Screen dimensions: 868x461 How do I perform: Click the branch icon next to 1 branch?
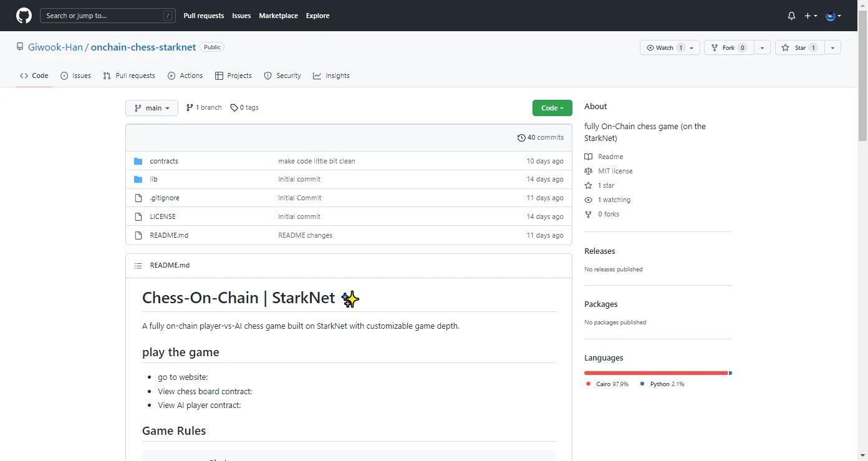point(190,108)
